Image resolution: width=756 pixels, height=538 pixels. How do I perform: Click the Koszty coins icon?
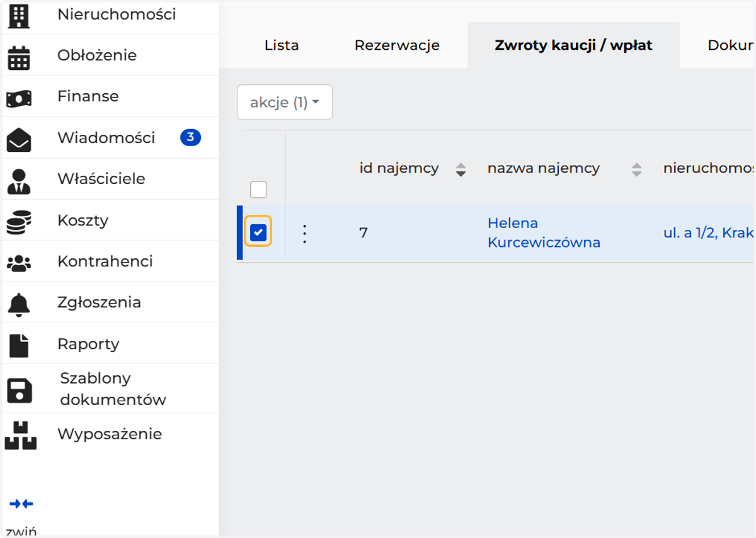[19, 222]
